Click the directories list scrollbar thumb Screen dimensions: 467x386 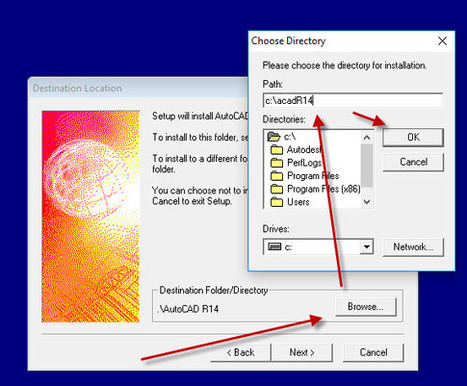[367, 166]
